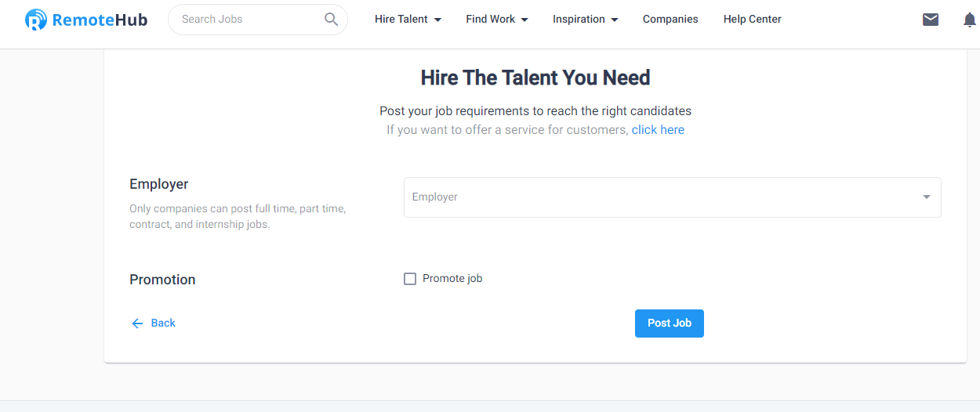
Task: Expand the Hire Talent dropdown menu
Action: [408, 20]
